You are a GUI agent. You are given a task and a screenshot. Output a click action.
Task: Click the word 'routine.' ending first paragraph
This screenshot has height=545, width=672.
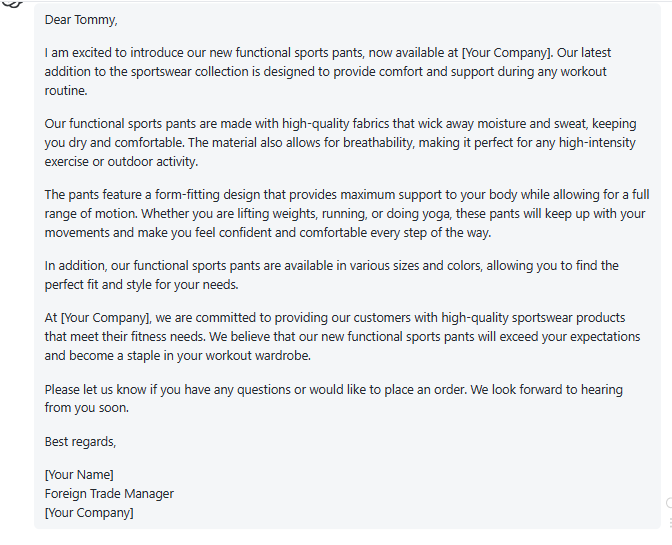click(66, 90)
